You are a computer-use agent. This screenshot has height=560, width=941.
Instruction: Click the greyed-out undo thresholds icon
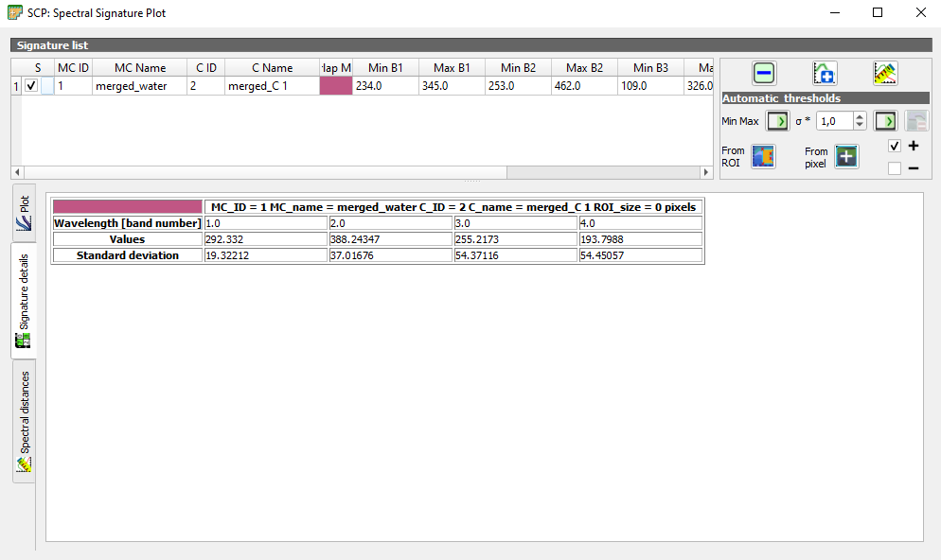[x=916, y=121]
